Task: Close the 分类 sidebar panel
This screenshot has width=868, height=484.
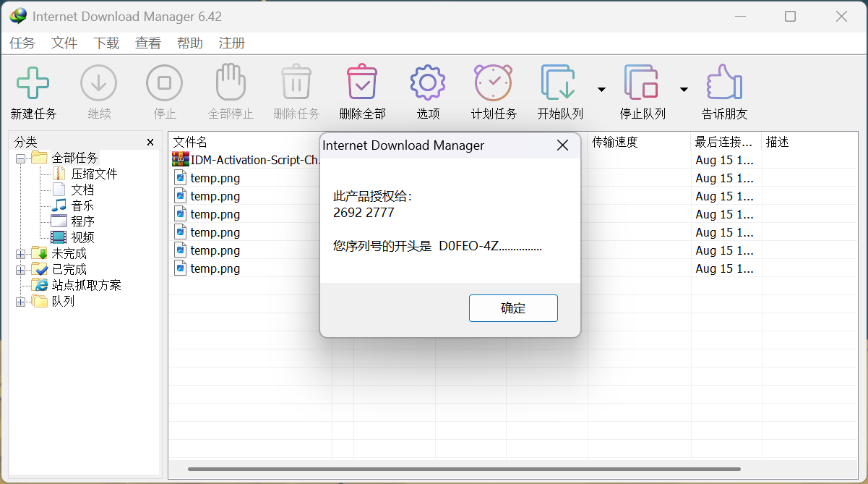Action: [x=150, y=143]
